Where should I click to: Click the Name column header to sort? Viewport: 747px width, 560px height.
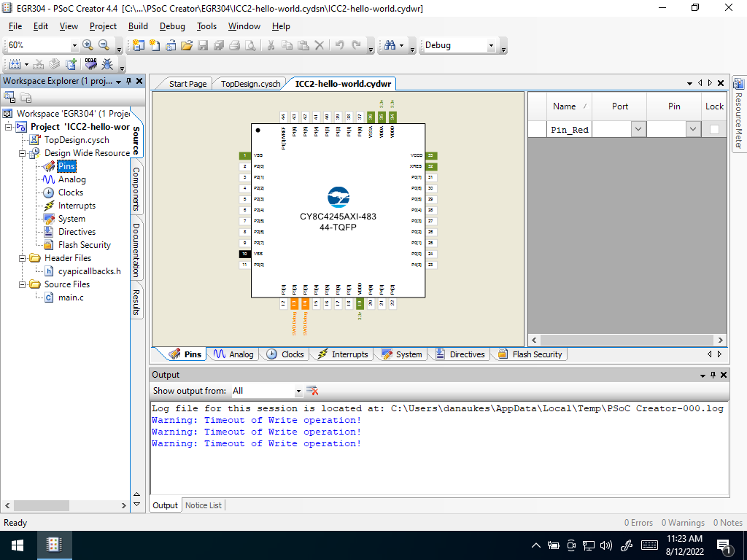(x=570, y=106)
